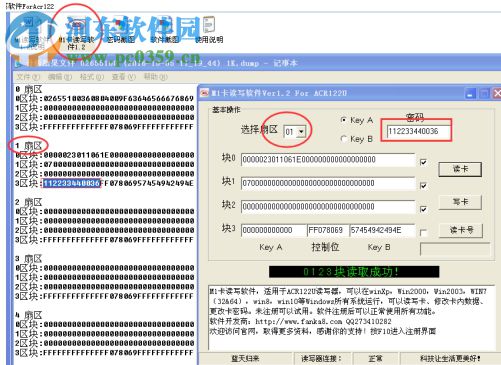Minimize the M1卡读写软件 dialog window
This screenshot has height=365, width=501.
point(471,94)
